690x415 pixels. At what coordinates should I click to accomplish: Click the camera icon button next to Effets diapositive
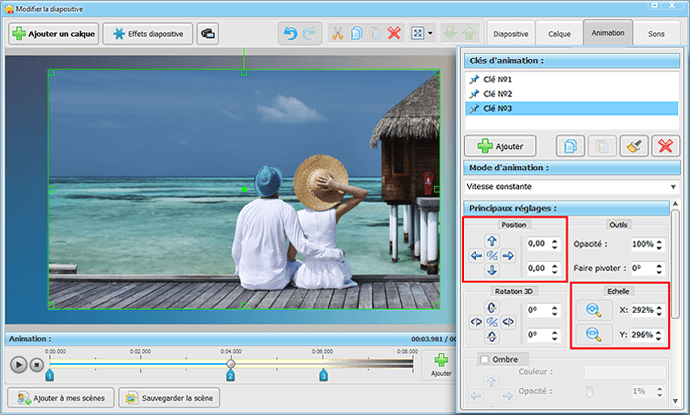pyautogui.click(x=207, y=33)
